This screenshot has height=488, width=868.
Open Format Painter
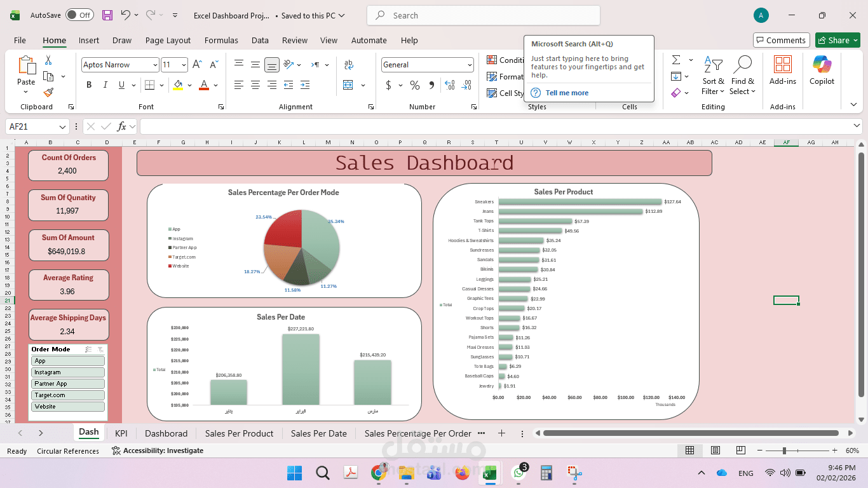click(x=48, y=92)
